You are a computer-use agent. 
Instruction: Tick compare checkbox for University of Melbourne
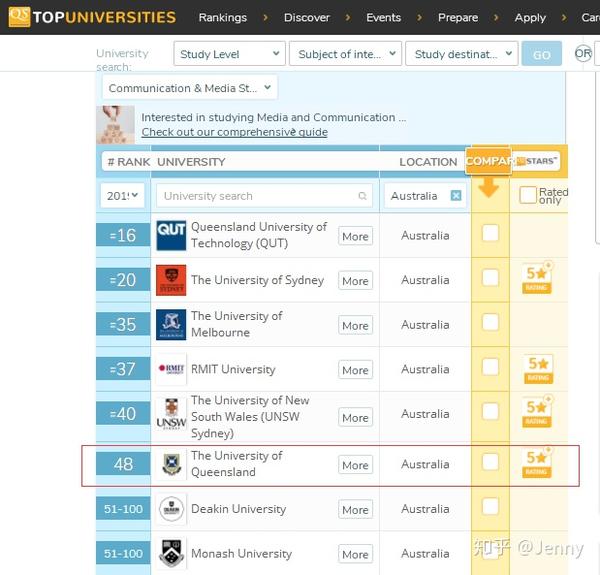click(x=490, y=322)
